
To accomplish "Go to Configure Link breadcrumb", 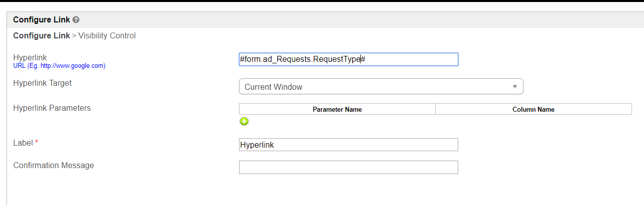I will pyautogui.click(x=42, y=36).
